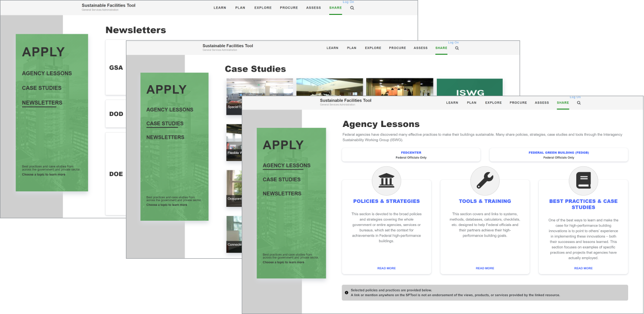This screenshot has width=644, height=314.
Task: Open search magnifier on the Agency Lessons page header
Action: tap(579, 102)
